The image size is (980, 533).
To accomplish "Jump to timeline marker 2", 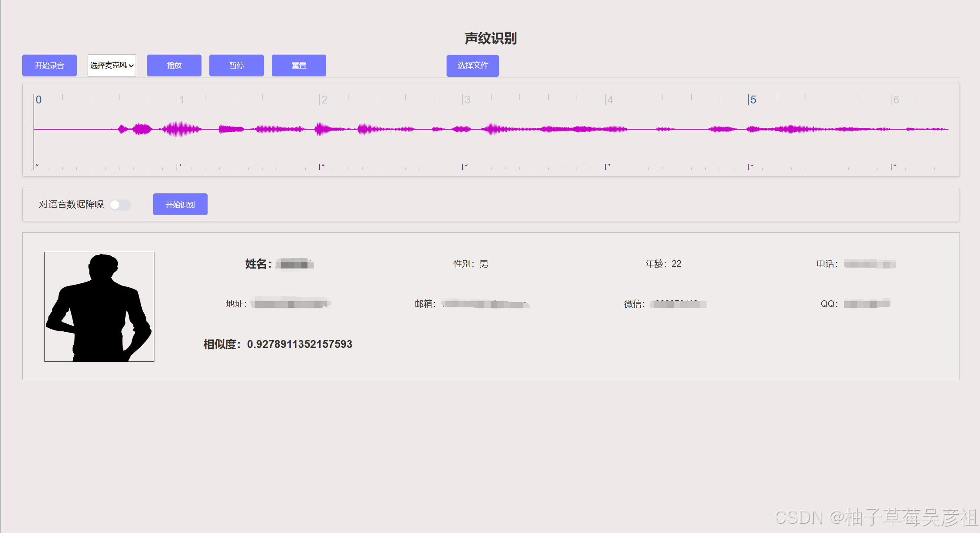I will pos(324,100).
